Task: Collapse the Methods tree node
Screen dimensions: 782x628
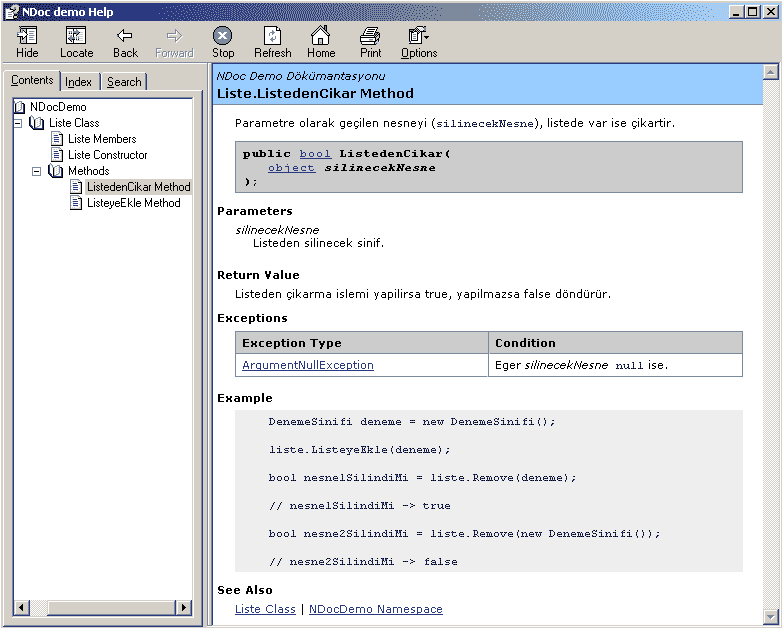Action: click(x=36, y=171)
